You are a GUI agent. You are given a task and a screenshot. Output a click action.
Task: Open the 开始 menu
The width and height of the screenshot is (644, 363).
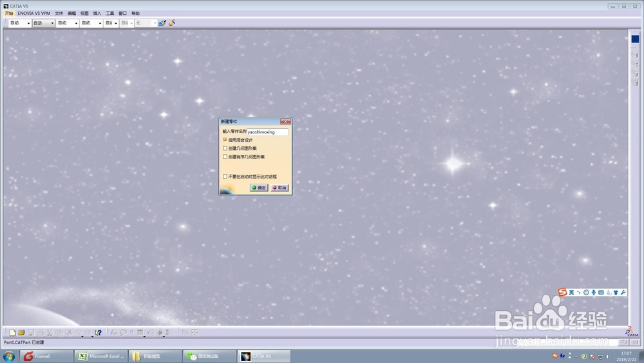pyautogui.click(x=9, y=13)
